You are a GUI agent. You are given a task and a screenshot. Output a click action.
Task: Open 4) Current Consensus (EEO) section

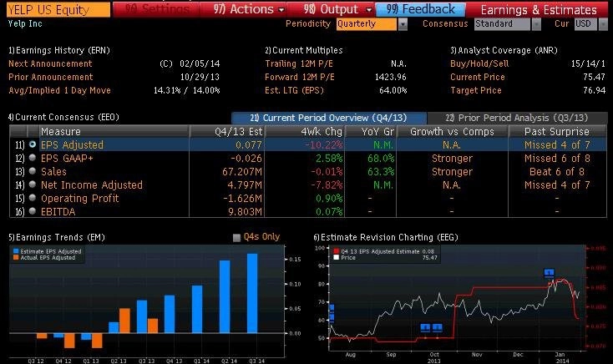tap(63, 117)
